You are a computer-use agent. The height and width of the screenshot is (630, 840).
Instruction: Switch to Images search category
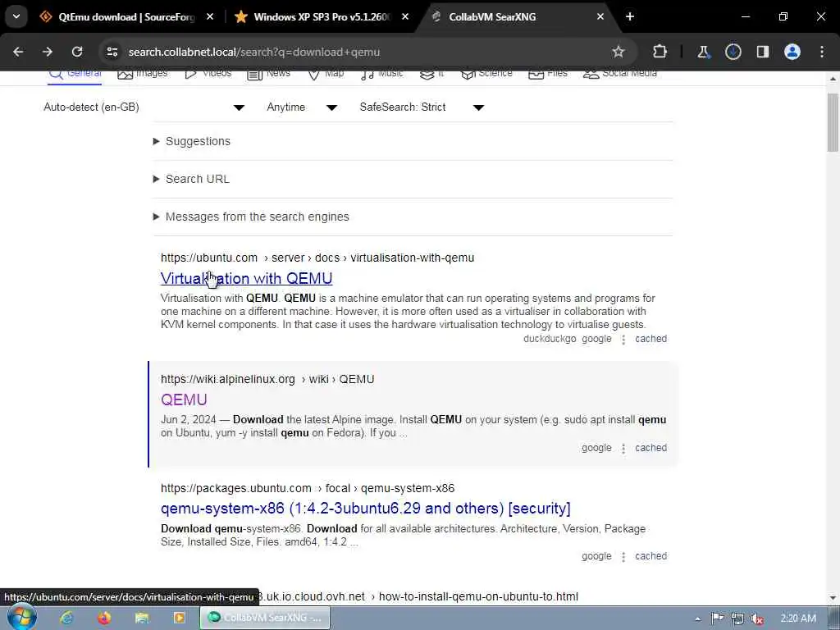click(143, 73)
